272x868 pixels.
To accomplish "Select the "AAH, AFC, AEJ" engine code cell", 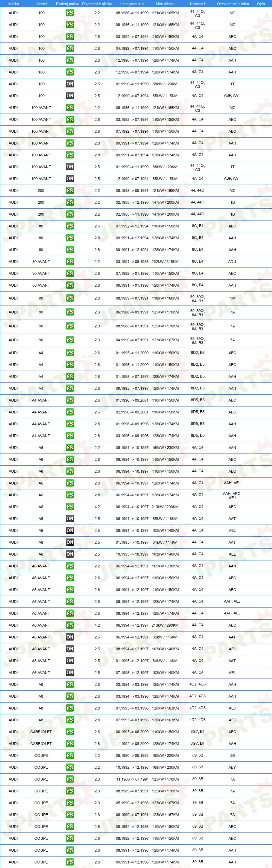I will tap(232, 495).
